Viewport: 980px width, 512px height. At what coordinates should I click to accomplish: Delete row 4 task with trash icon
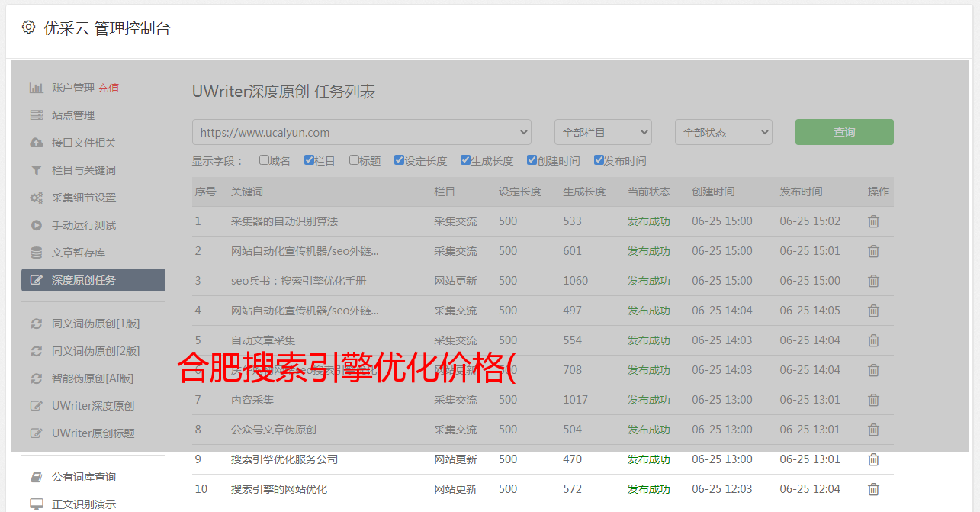click(873, 311)
